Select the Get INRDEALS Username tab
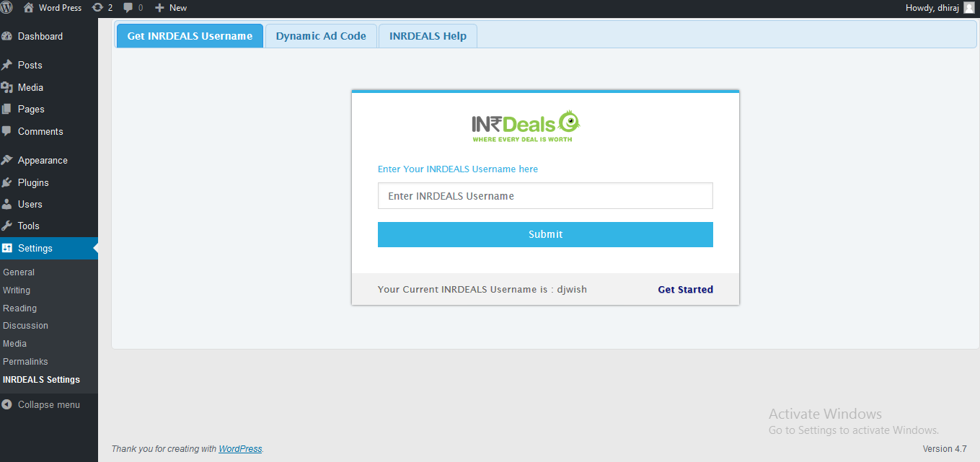The height and width of the screenshot is (462, 980). pos(190,36)
